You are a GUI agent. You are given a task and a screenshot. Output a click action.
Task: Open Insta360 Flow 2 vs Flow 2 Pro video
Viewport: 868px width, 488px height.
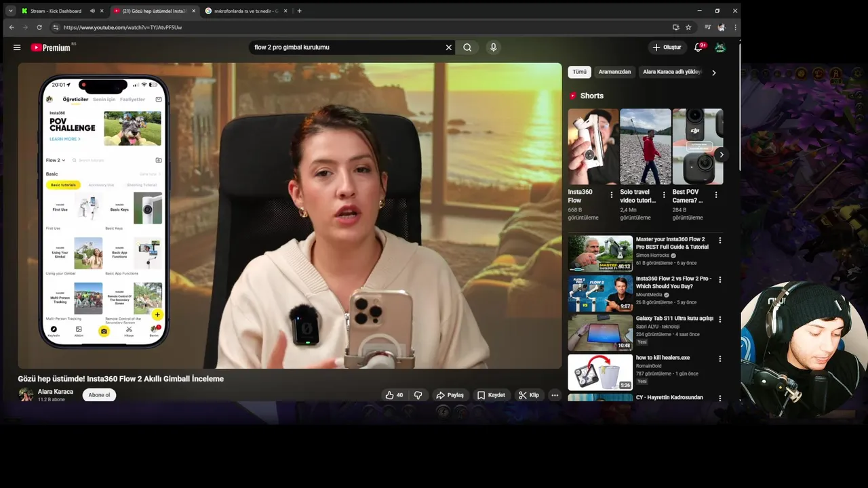click(673, 283)
